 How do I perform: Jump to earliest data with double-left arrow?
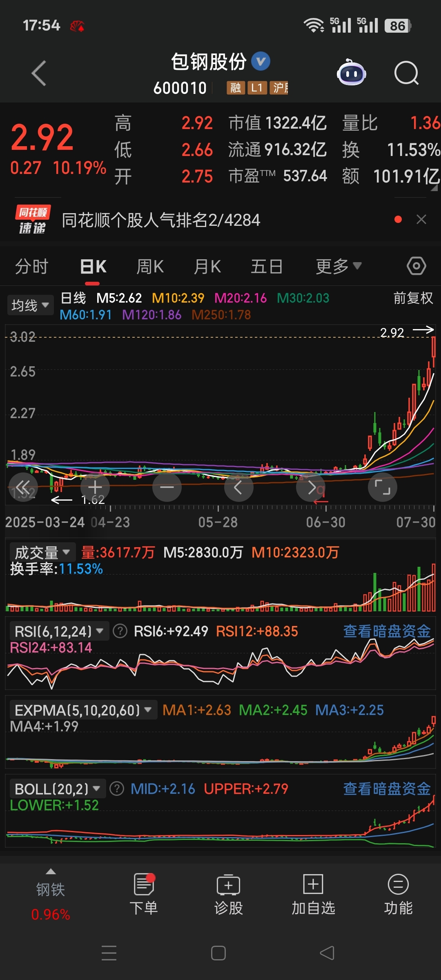23,487
